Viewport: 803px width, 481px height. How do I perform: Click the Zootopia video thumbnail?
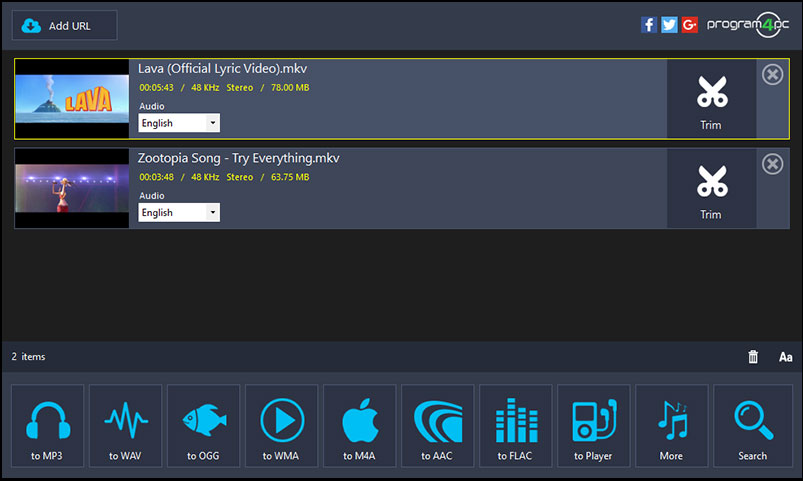click(x=72, y=188)
